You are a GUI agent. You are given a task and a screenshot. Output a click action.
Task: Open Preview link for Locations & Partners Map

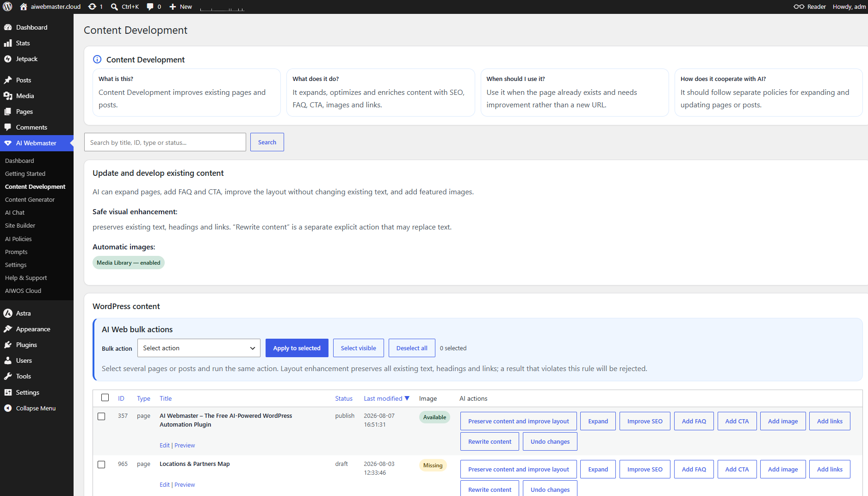tap(185, 484)
